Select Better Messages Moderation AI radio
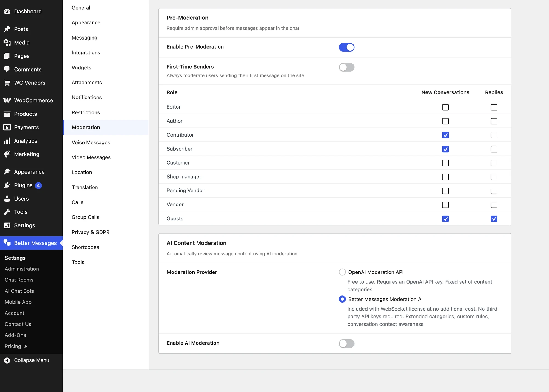Screen dimensions: 549x392 coord(342,299)
